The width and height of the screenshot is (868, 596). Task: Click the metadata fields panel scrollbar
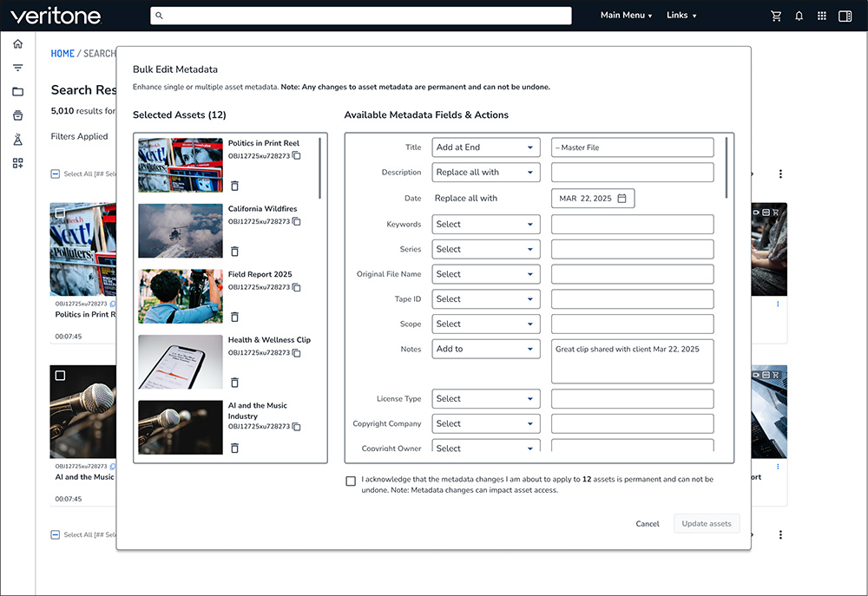[x=727, y=167]
